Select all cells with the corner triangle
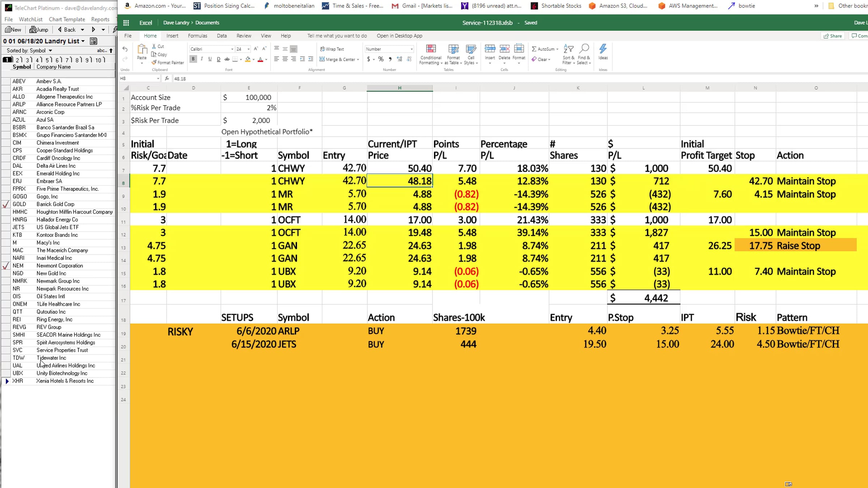 coord(126,88)
